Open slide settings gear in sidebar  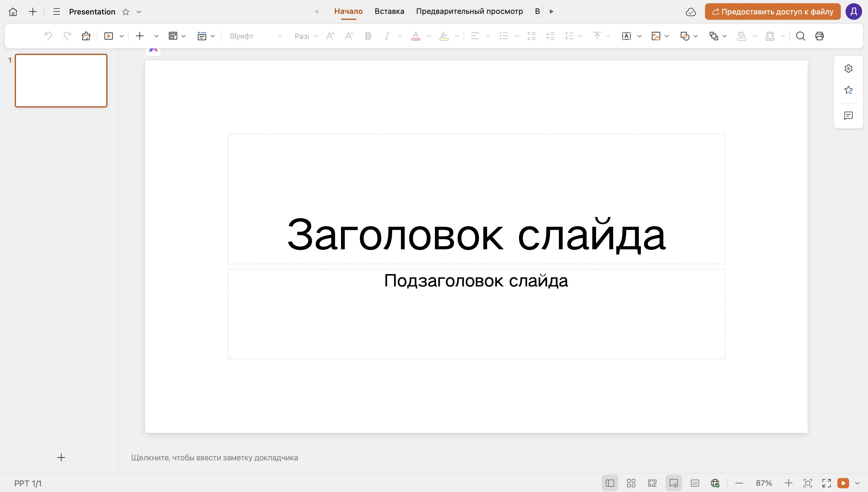849,69
